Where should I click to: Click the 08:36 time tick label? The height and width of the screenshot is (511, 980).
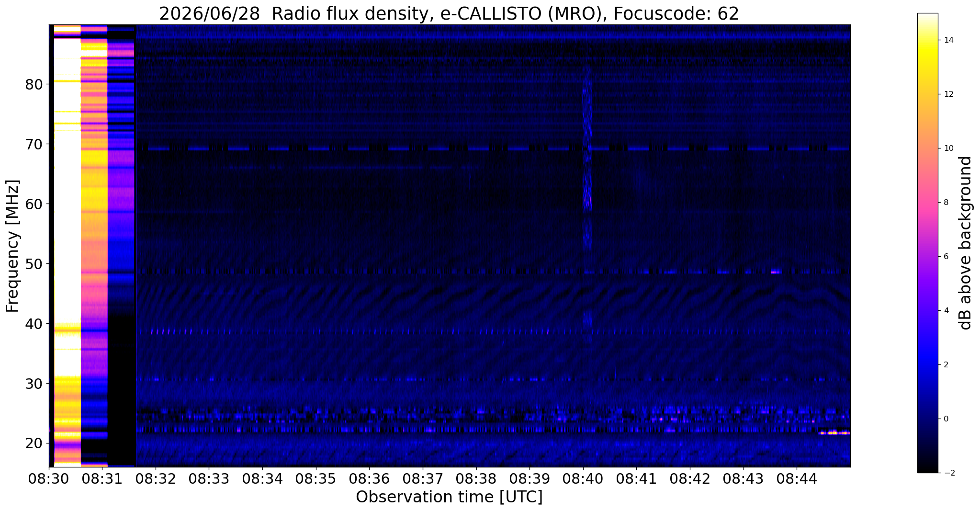coord(370,479)
